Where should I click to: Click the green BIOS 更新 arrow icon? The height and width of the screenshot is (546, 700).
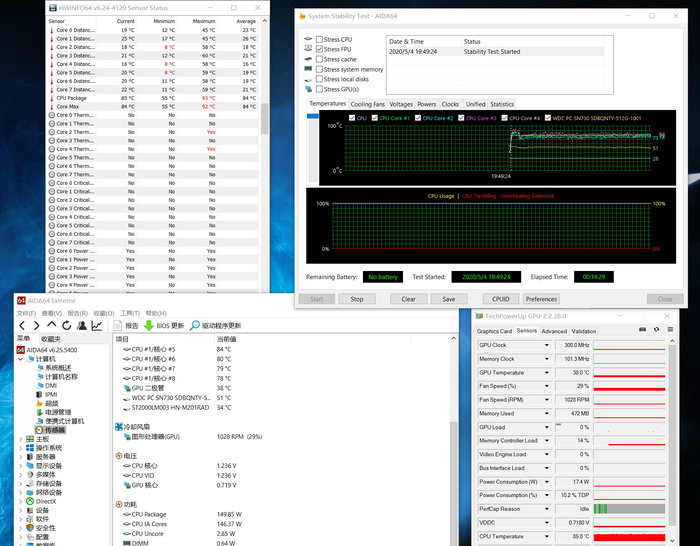[149, 325]
